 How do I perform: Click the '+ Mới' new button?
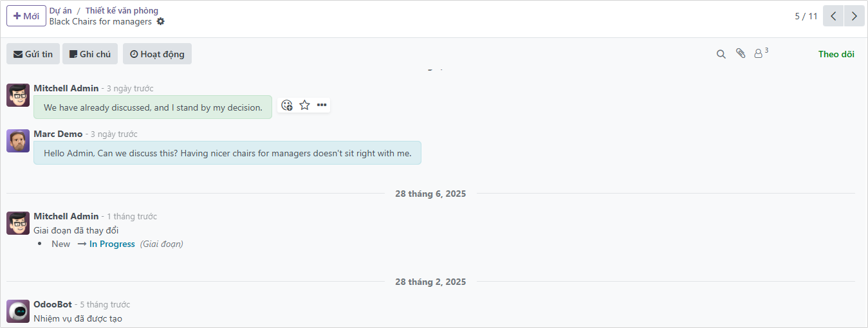[x=26, y=16]
